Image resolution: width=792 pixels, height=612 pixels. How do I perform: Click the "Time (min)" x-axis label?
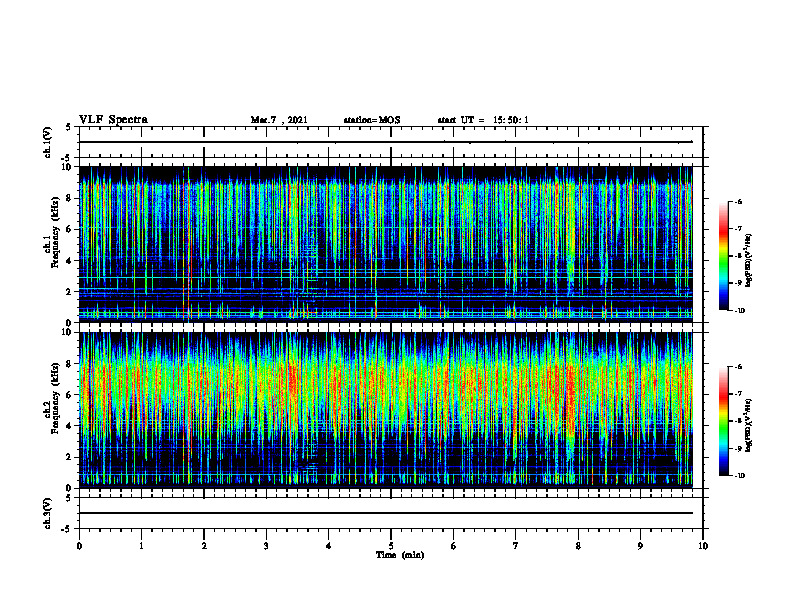tap(400, 555)
